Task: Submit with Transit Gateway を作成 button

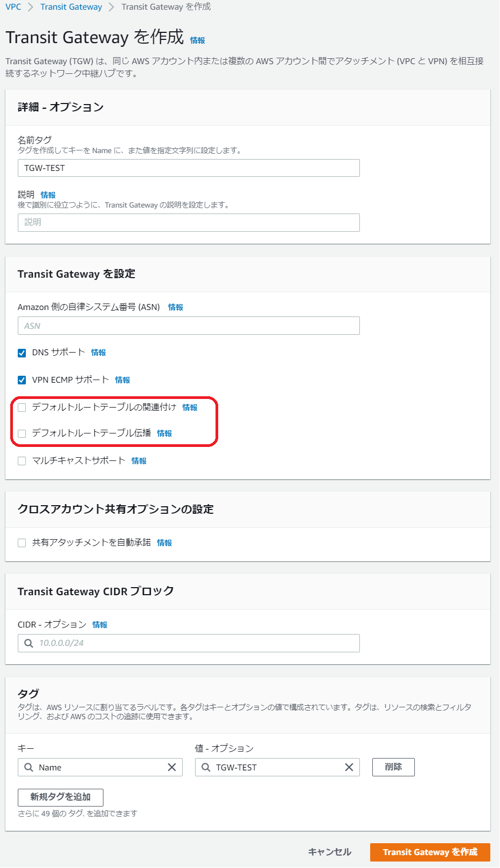Action: point(429,852)
